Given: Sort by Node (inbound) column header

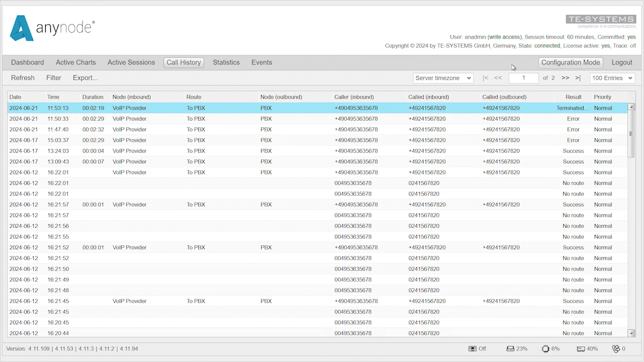Looking at the screenshot, I should coord(147,97).
